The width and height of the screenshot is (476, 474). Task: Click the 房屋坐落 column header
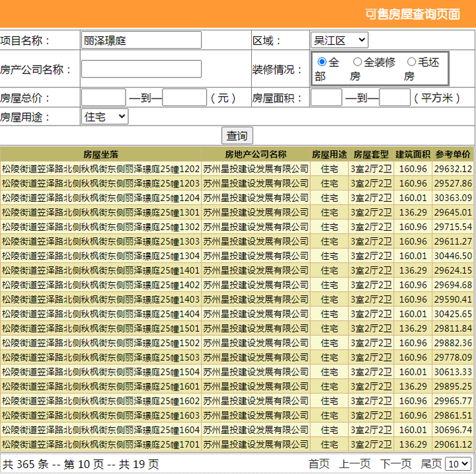coord(100,154)
